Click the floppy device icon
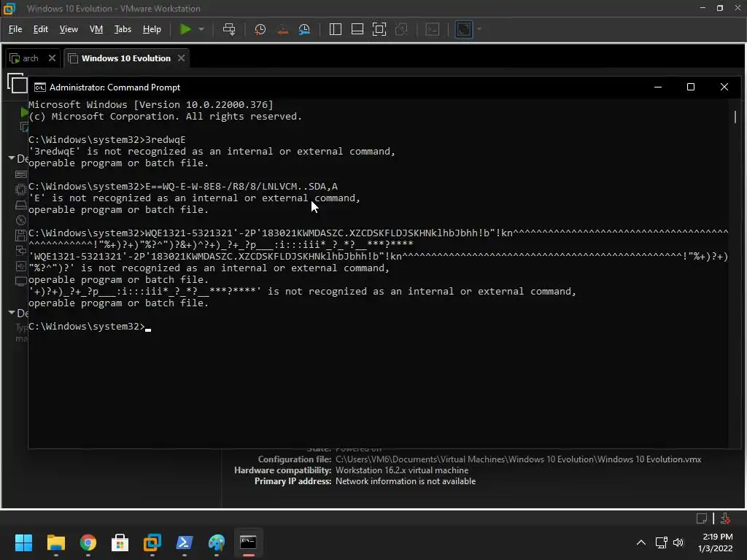 [x=21, y=236]
